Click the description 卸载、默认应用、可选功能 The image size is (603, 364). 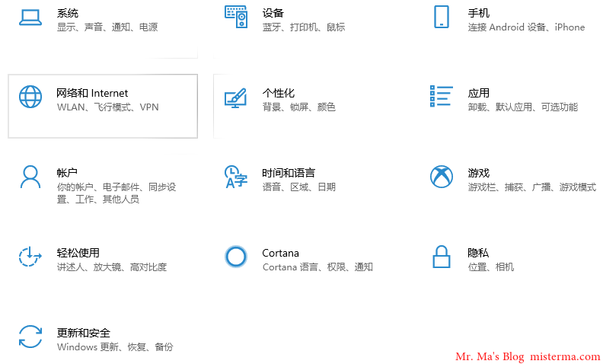[523, 107]
